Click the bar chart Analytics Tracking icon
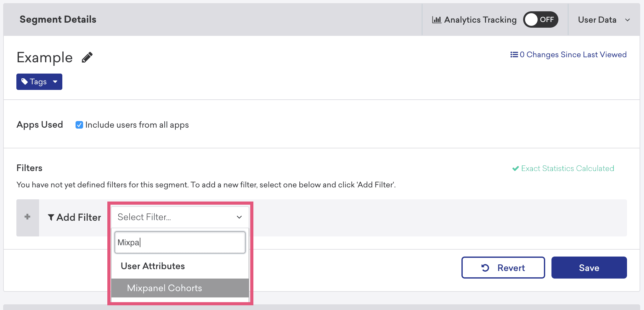 (x=437, y=20)
